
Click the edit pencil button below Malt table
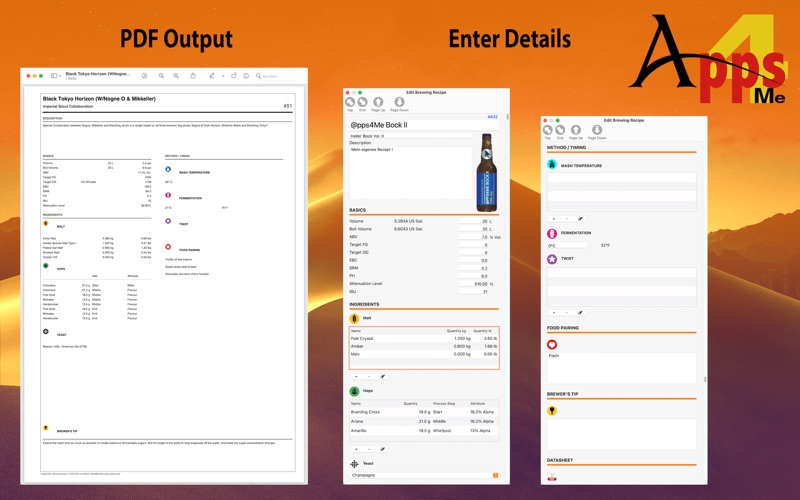click(382, 377)
